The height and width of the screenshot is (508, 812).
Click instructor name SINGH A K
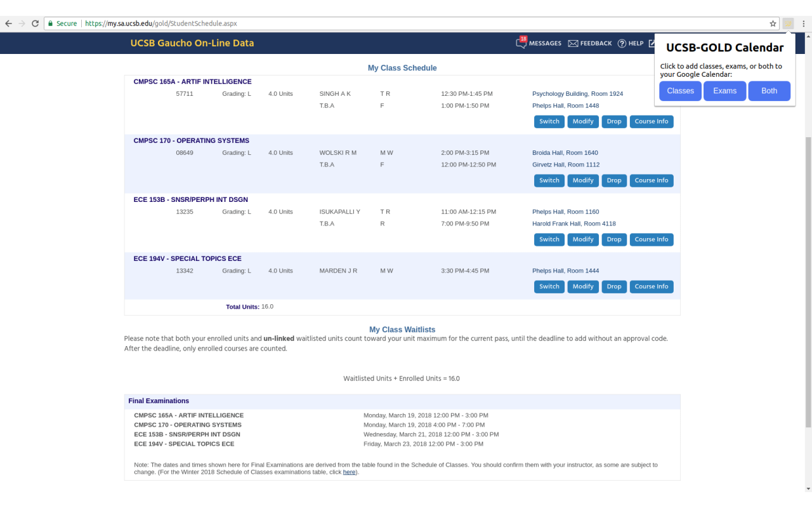click(335, 94)
